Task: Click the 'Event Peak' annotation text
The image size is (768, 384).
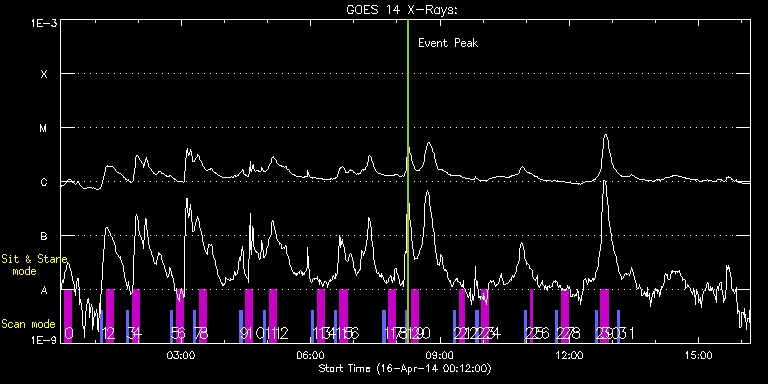Action: [x=448, y=43]
